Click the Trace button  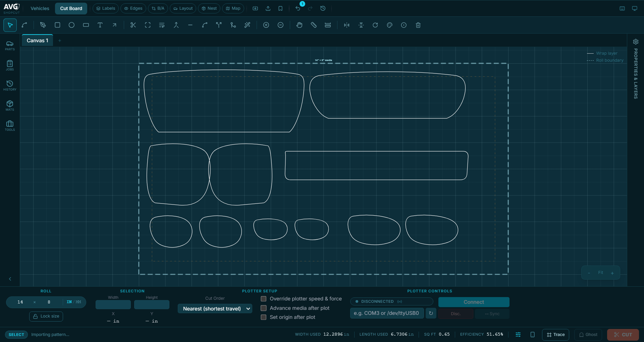tap(555, 335)
